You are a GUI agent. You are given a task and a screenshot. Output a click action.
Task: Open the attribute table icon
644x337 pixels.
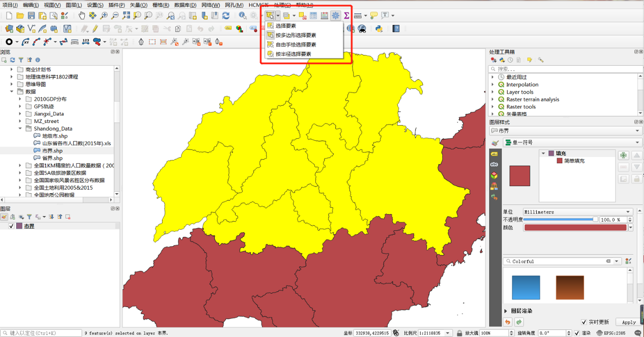coord(313,16)
